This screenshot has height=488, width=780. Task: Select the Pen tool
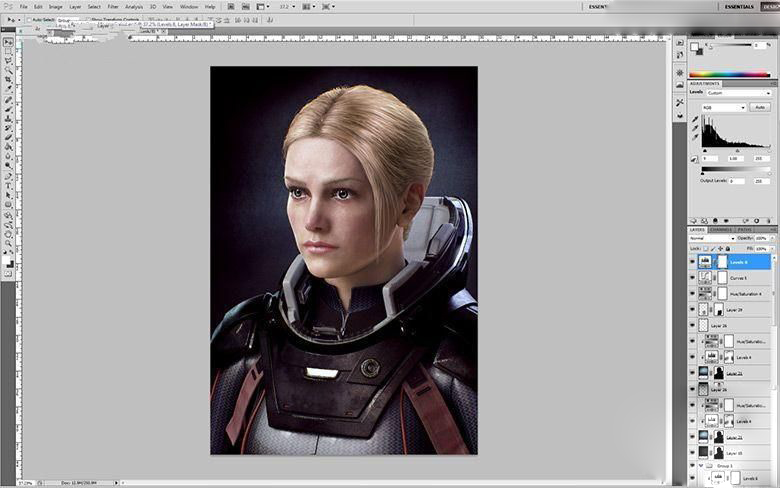coord(8,176)
